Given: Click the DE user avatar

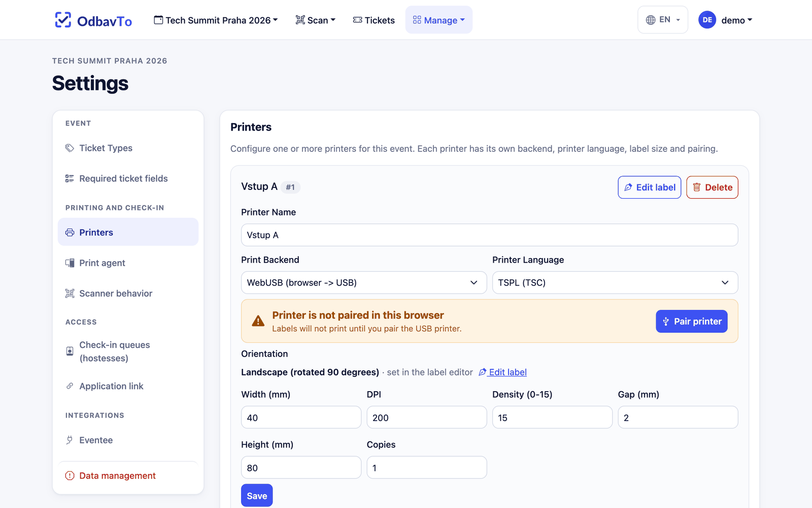Looking at the screenshot, I should tap(707, 20).
